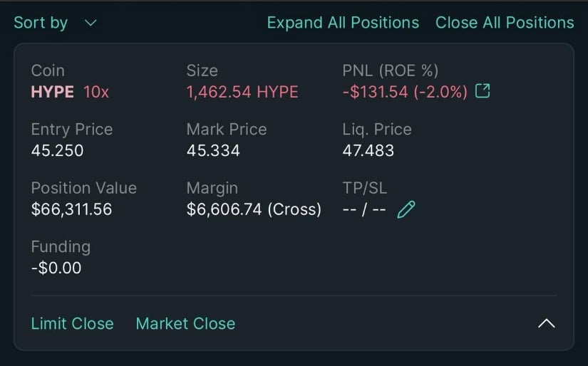Edit TP/SL with the pencil icon
588x366 pixels.
pos(406,209)
